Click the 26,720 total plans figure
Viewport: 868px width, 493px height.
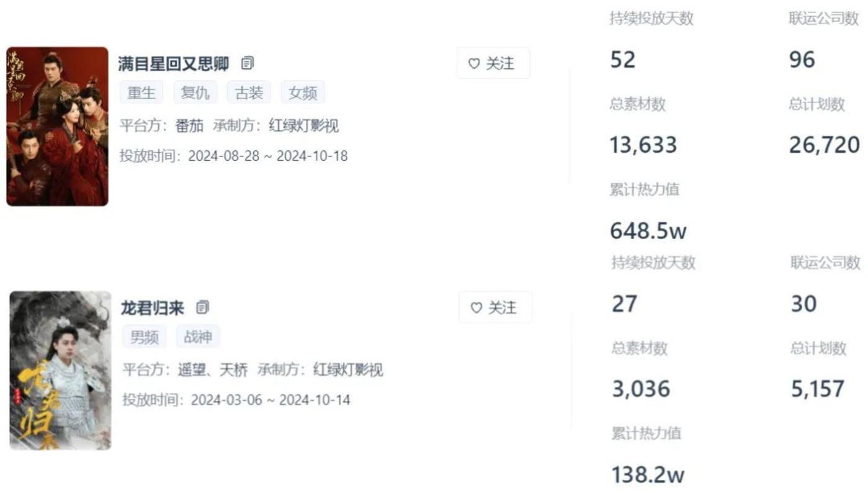point(825,145)
